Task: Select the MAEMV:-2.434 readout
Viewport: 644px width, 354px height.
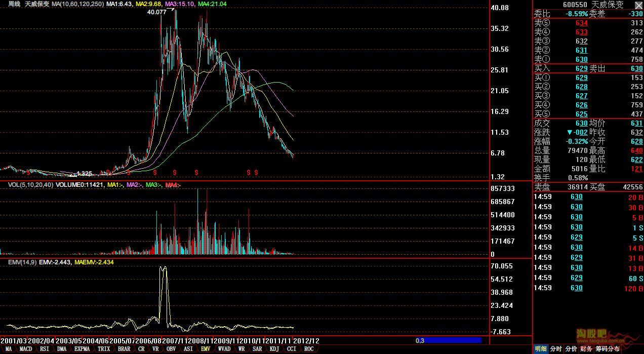Action: coord(94,262)
